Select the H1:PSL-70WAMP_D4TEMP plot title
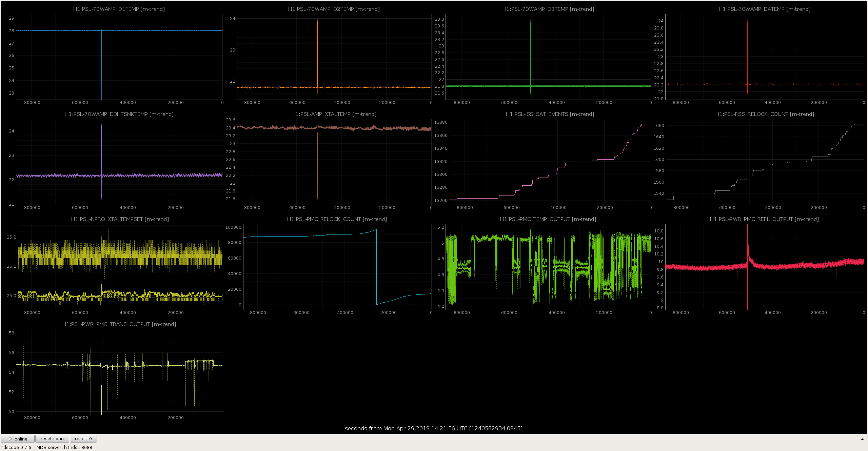The height and width of the screenshot is (451, 868). point(765,9)
